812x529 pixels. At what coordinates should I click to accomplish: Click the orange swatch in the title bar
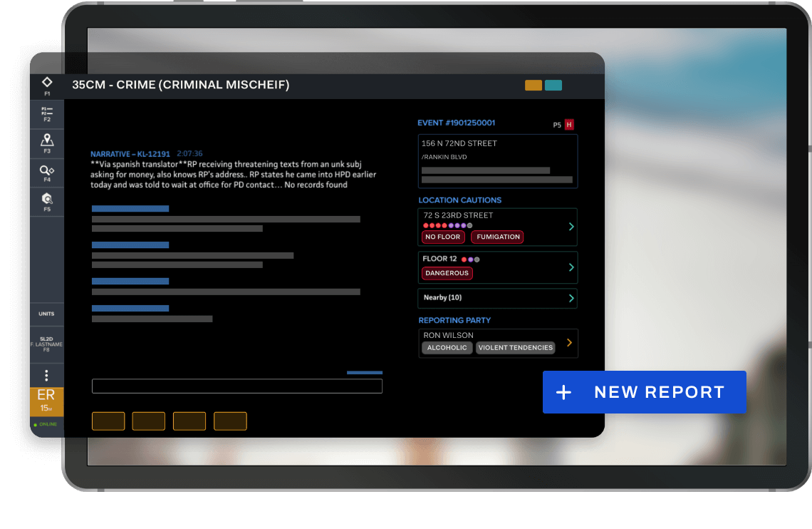coord(533,85)
